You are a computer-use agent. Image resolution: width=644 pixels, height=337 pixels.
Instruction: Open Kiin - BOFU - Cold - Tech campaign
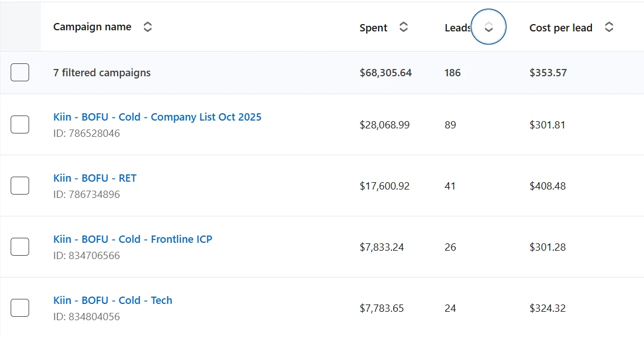[113, 301]
